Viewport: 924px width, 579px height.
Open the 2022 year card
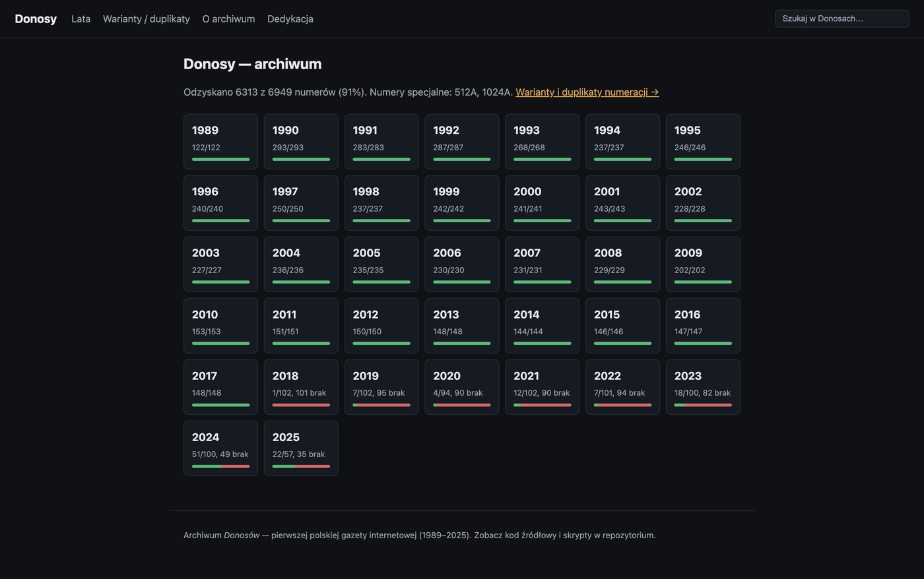point(623,387)
